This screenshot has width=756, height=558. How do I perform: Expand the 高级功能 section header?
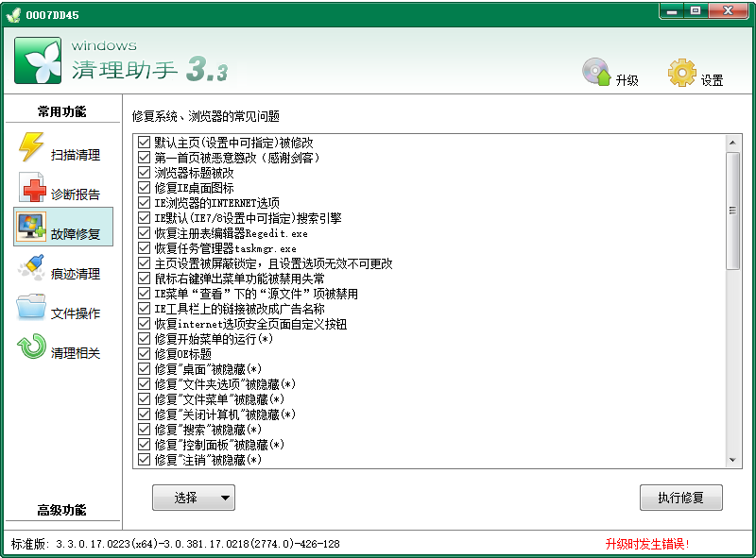coord(61,510)
